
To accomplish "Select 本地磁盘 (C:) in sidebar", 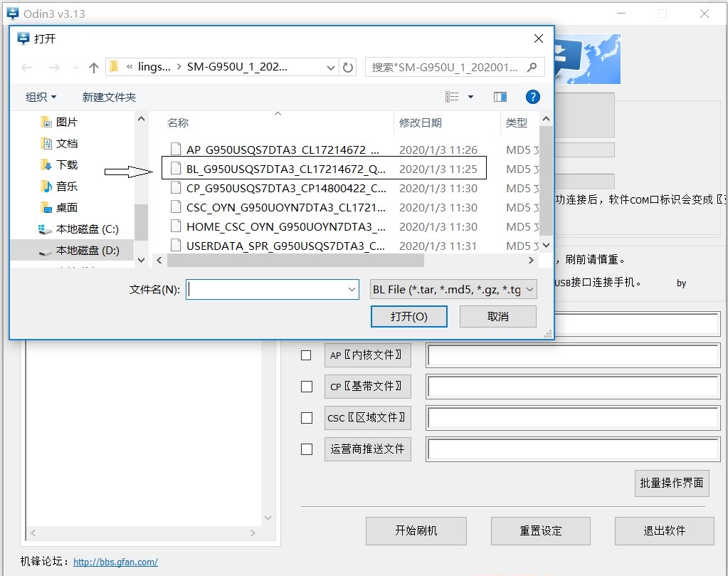I will 78,229.
